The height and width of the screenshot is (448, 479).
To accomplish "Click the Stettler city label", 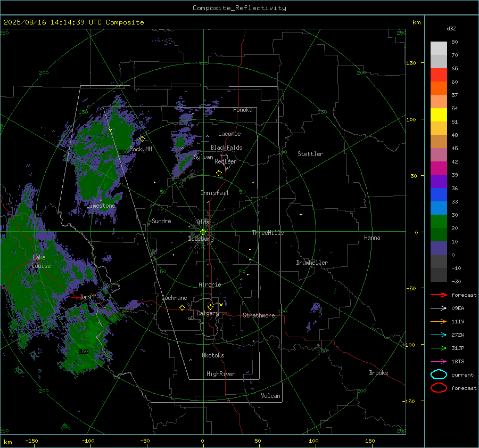I will (310, 154).
